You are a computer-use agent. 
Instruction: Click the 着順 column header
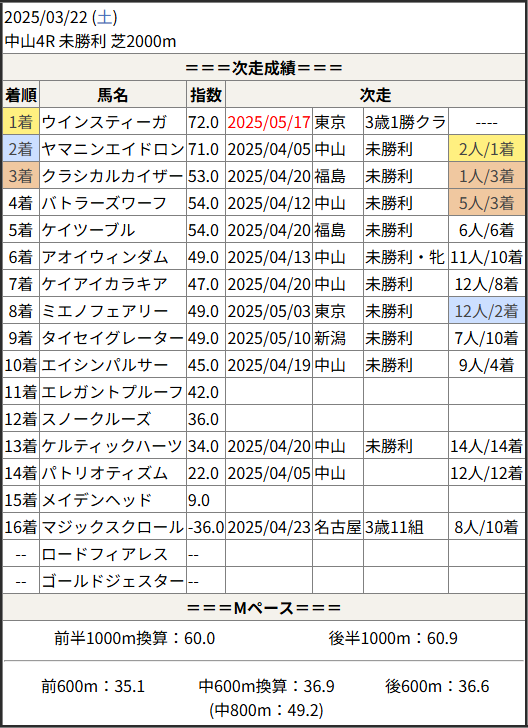[21, 95]
